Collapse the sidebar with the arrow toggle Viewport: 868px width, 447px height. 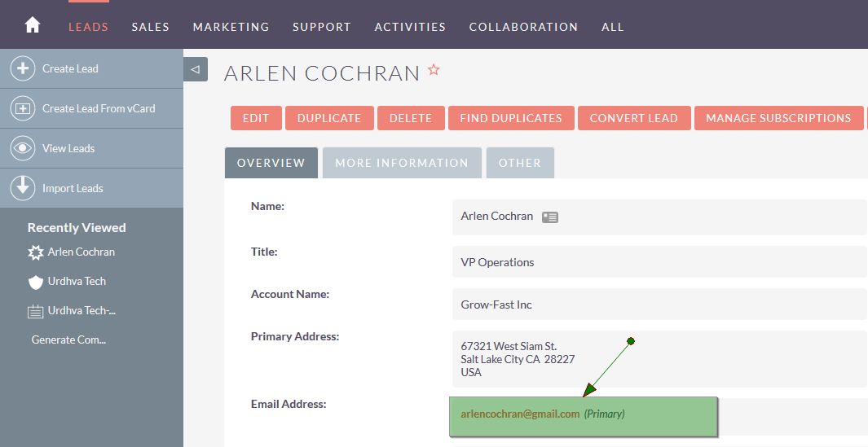196,69
